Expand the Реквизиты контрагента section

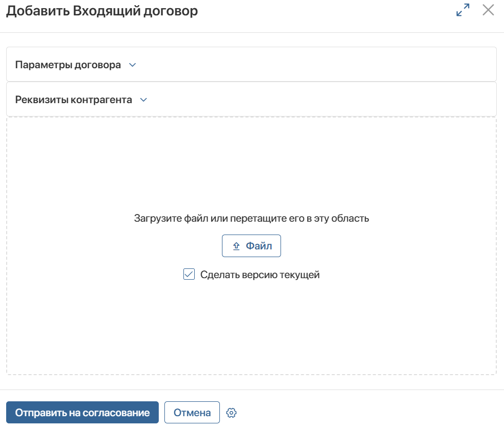pos(251,100)
